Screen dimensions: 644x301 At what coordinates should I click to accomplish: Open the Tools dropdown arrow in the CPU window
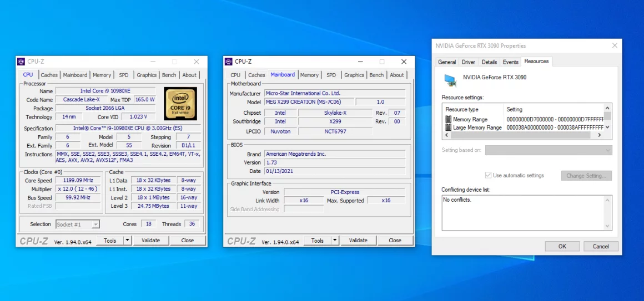click(x=127, y=241)
